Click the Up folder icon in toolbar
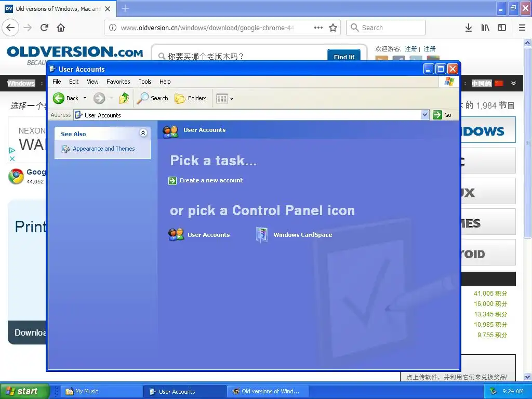 click(x=124, y=98)
